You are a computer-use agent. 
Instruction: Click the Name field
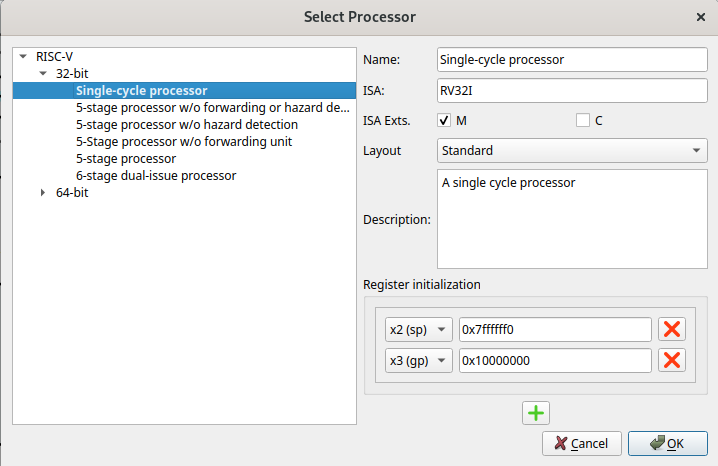(x=572, y=60)
